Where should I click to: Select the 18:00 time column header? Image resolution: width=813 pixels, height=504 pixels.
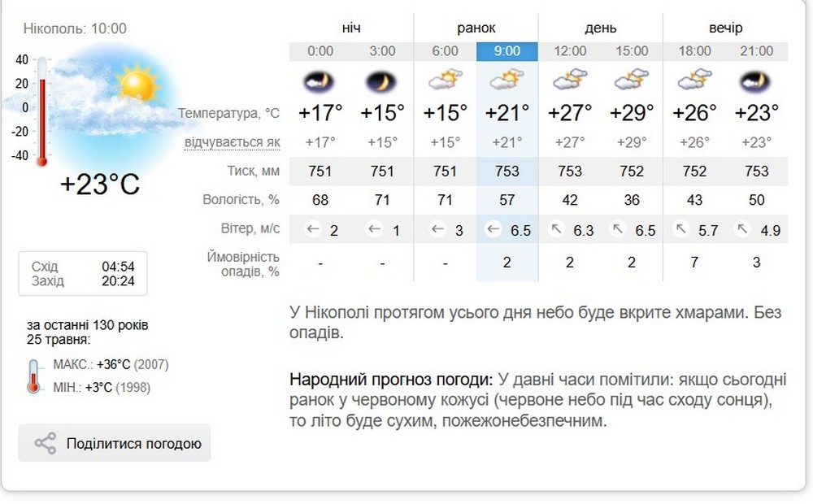click(694, 50)
